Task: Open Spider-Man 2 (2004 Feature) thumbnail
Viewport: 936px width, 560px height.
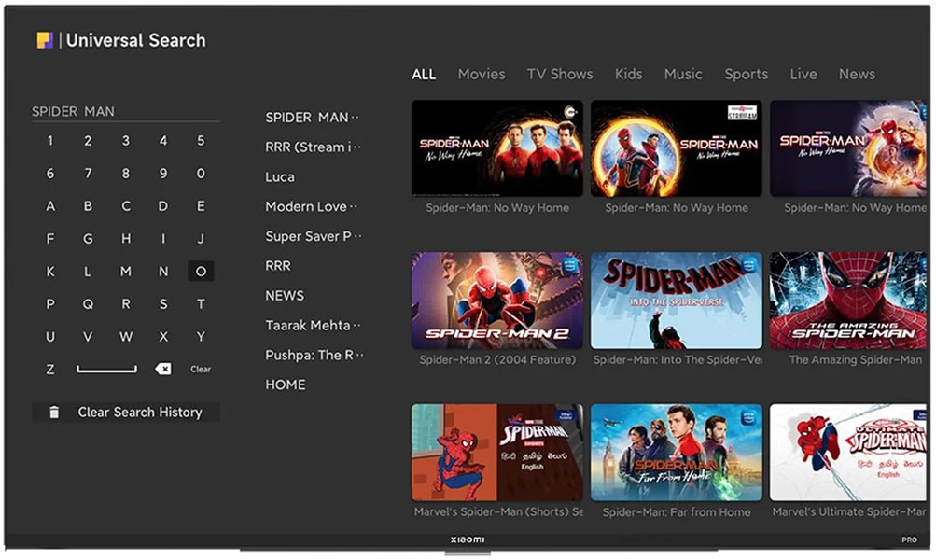Action: click(x=496, y=301)
